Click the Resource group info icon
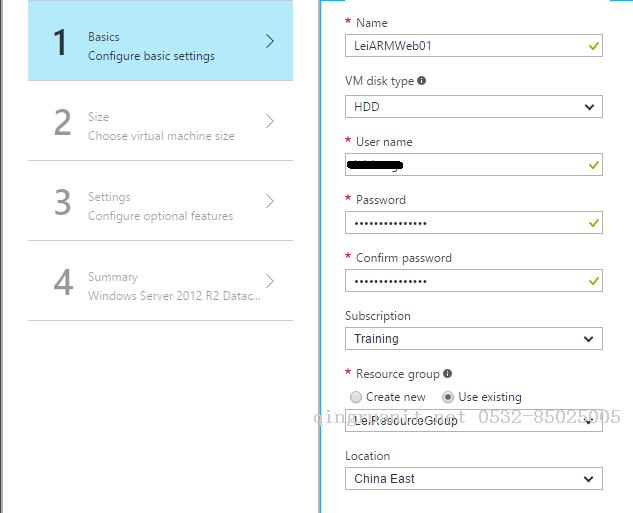Viewport: 633px width, 513px height. tap(447, 374)
